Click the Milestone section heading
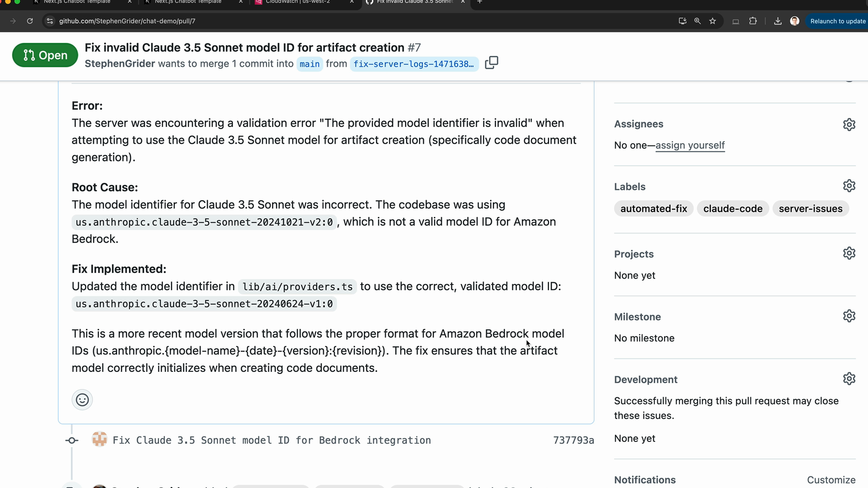 click(x=637, y=317)
